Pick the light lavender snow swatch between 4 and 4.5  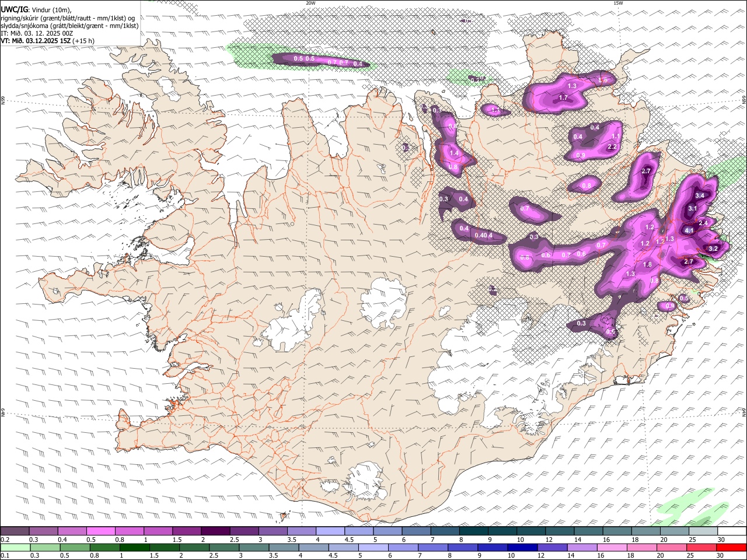tap(330, 531)
